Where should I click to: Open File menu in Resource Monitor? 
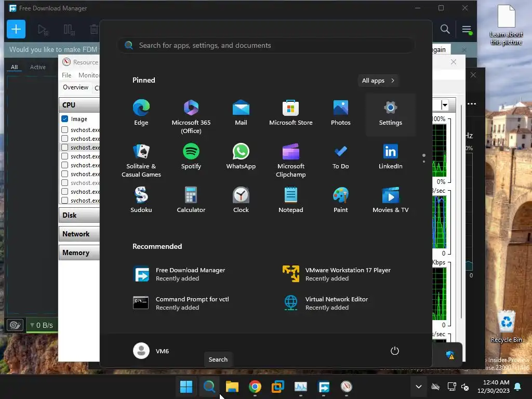(x=66, y=75)
